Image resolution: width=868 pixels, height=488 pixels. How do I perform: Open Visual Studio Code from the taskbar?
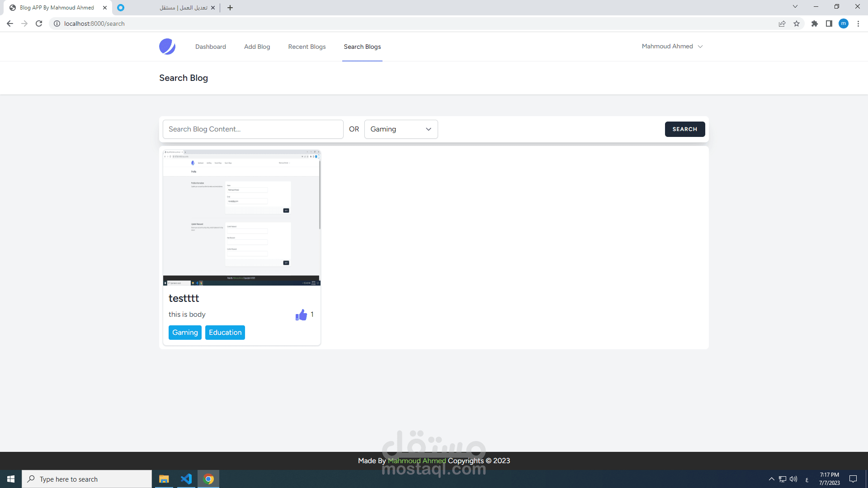click(186, 479)
